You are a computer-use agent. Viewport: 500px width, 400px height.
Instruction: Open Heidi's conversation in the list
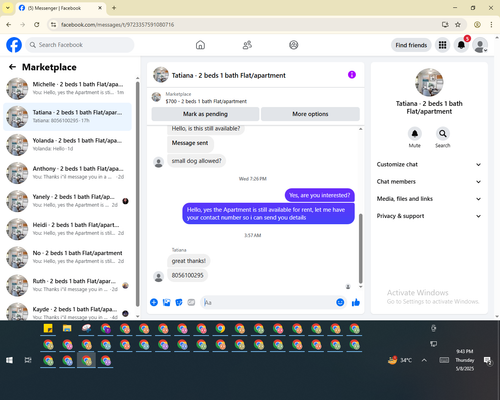(67, 229)
